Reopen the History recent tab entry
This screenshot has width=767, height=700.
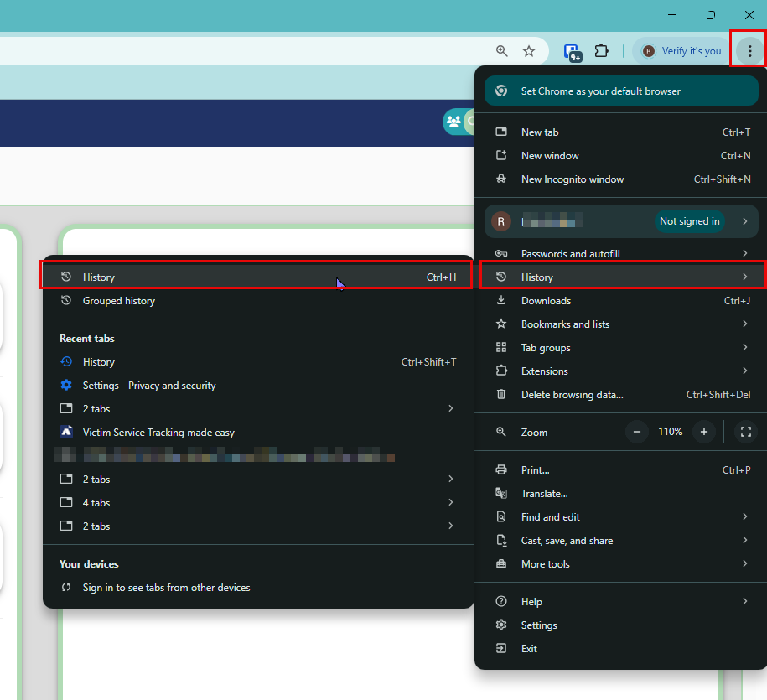tap(258, 362)
